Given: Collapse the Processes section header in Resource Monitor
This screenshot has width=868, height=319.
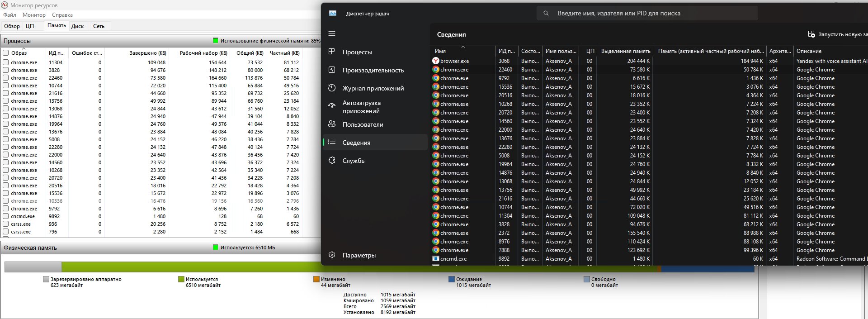Looking at the screenshot, I should click(160, 41).
